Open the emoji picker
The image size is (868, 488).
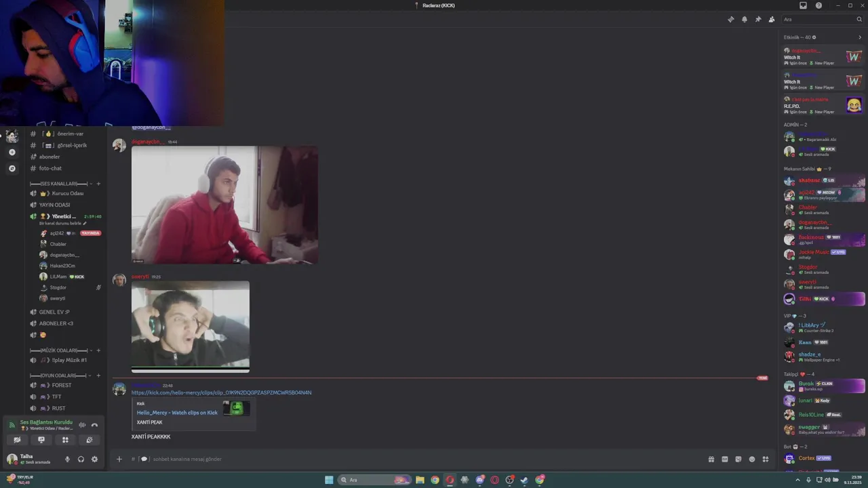pos(751,459)
